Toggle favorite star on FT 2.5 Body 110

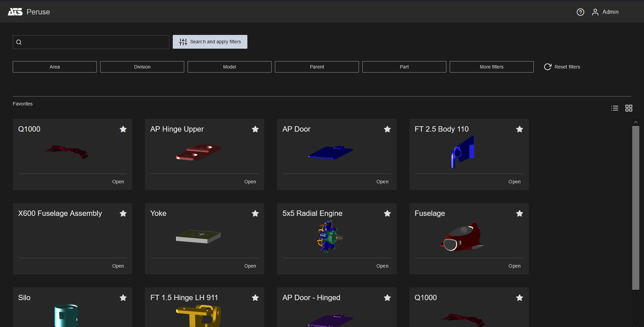click(519, 129)
